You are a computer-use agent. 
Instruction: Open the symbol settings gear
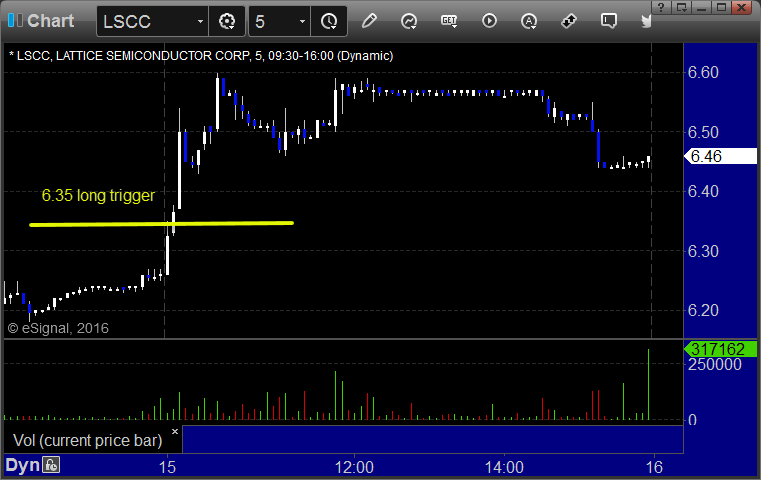(227, 21)
